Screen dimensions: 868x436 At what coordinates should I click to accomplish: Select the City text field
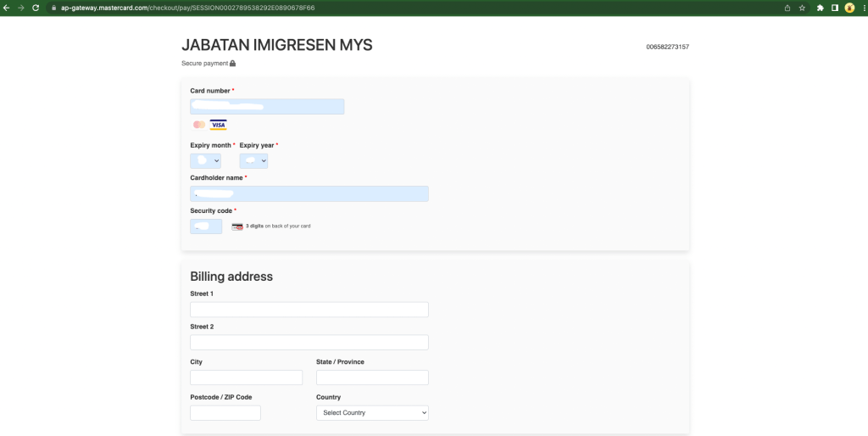247,377
